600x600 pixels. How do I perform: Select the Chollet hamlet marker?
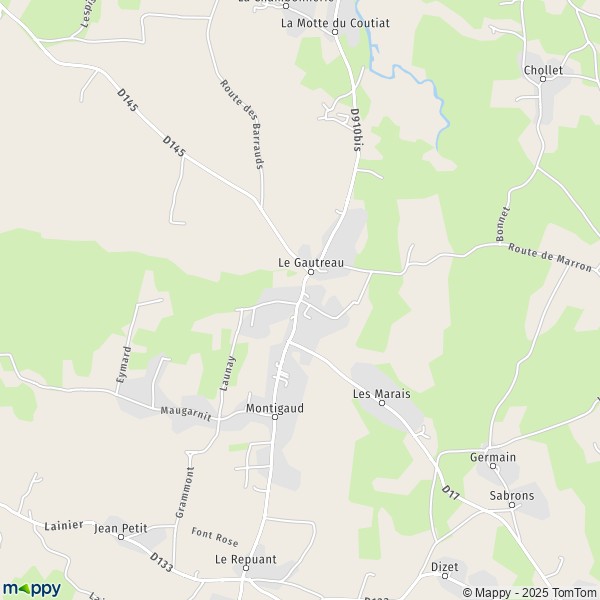click(543, 79)
